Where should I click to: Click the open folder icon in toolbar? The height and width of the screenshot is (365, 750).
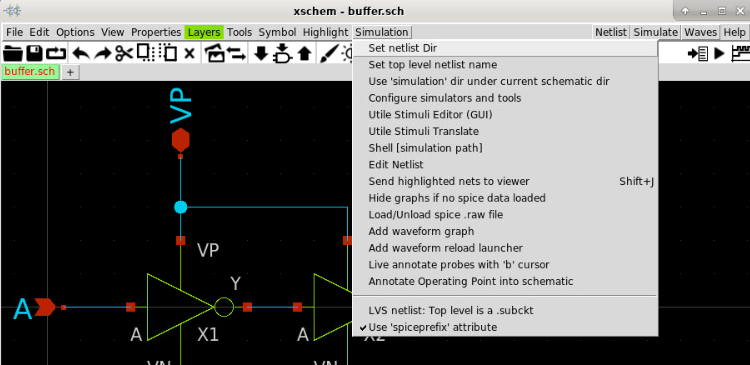(x=13, y=53)
